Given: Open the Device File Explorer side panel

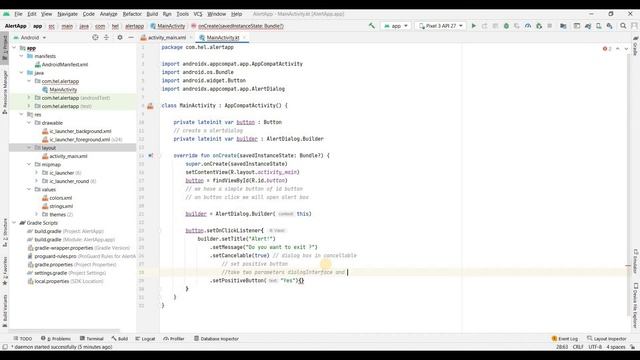Looking at the screenshot, I should pos(636,305).
